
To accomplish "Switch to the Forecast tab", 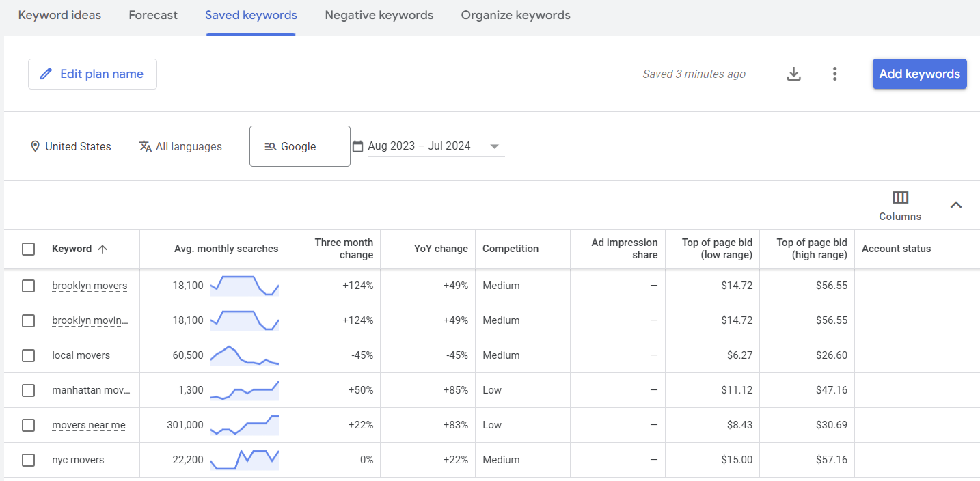I will click(x=153, y=15).
